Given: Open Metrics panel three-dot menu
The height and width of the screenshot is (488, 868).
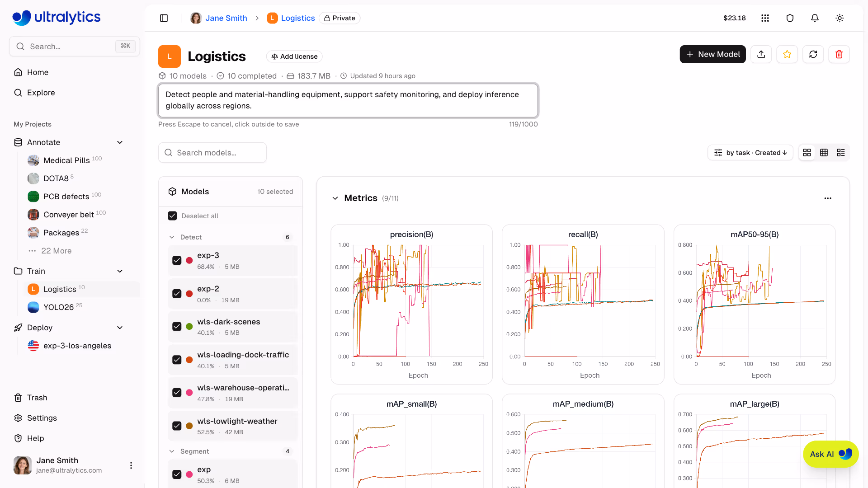Looking at the screenshot, I should [828, 198].
